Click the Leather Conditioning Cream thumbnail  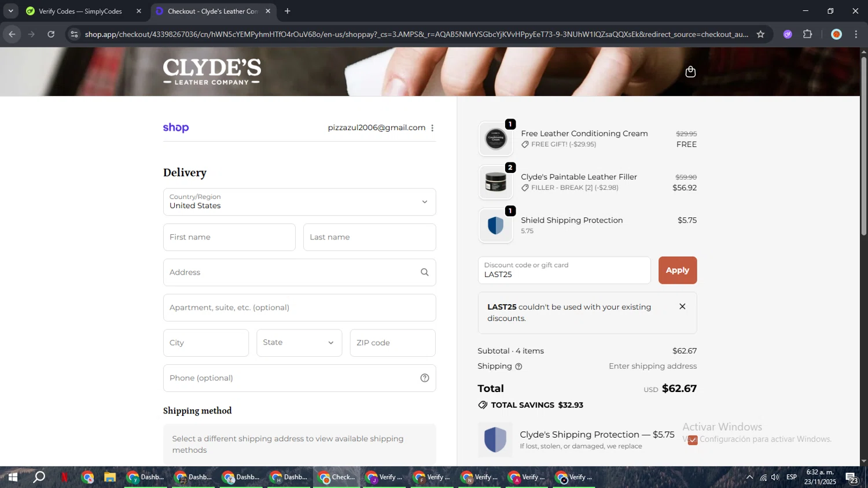(496, 139)
